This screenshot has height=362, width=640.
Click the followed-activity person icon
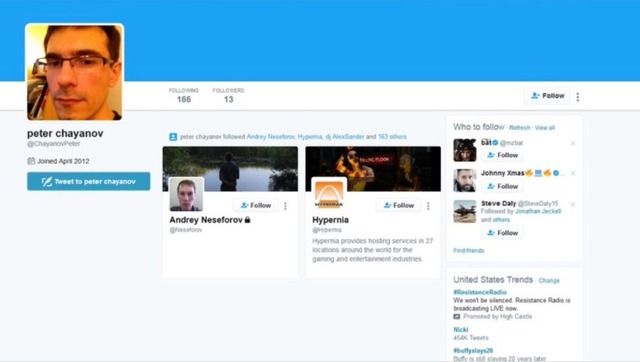(x=173, y=137)
